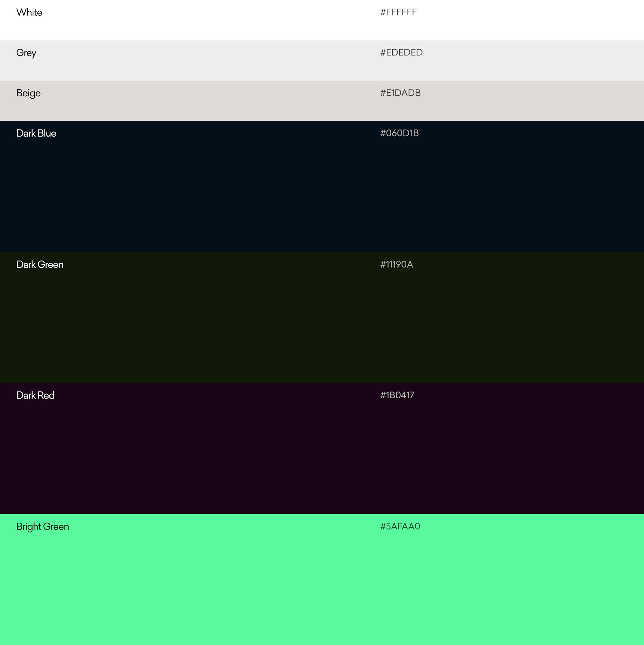Image resolution: width=644 pixels, height=645 pixels.
Task: Select the Bright Green label
Action: click(x=43, y=527)
